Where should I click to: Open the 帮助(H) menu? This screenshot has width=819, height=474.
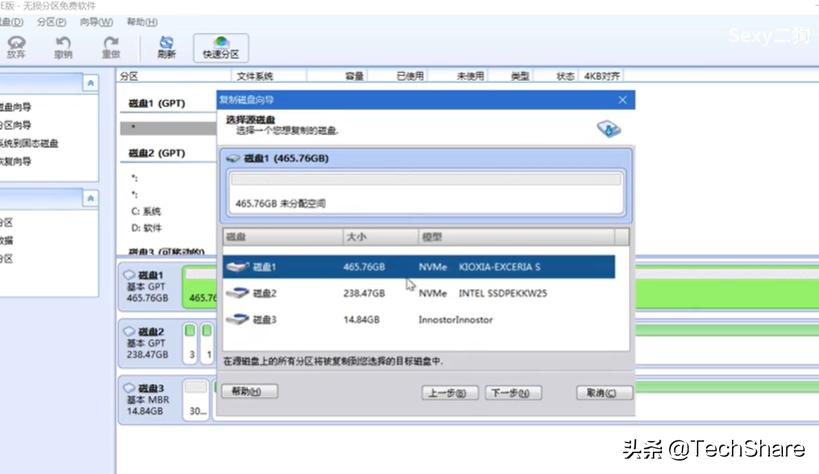[x=142, y=22]
